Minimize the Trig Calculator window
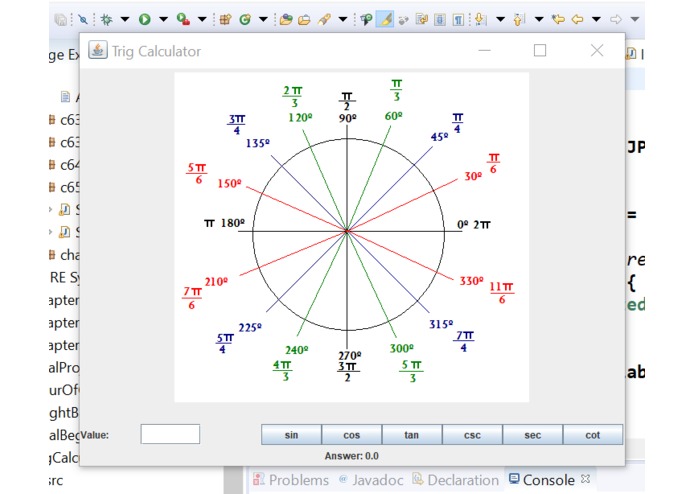 [484, 51]
